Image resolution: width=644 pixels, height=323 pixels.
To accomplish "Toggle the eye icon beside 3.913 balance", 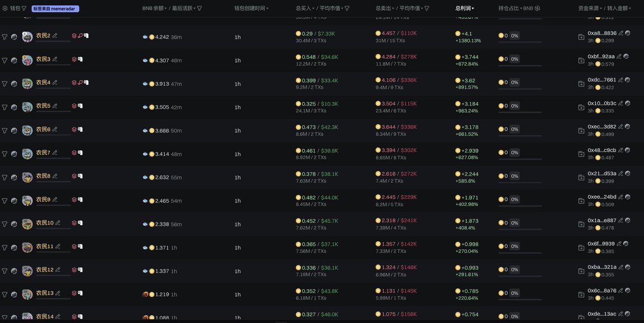I will (145, 84).
